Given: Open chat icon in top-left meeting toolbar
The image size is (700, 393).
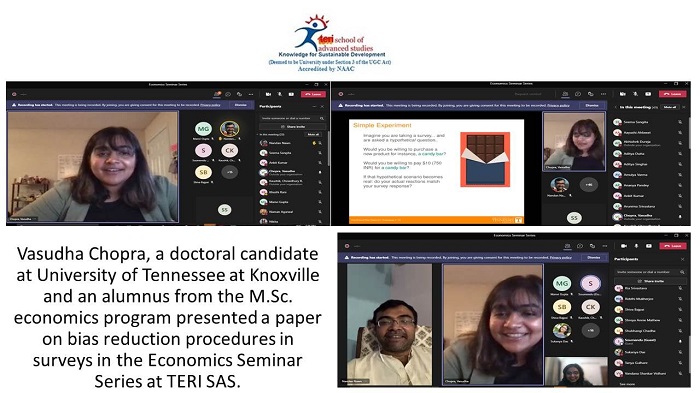Looking at the screenshot, I should [x=228, y=94].
